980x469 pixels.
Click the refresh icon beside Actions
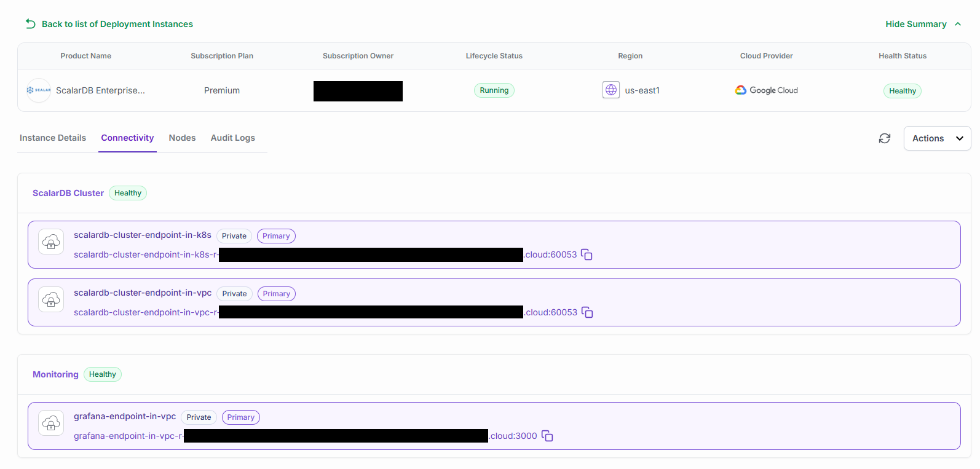884,138
